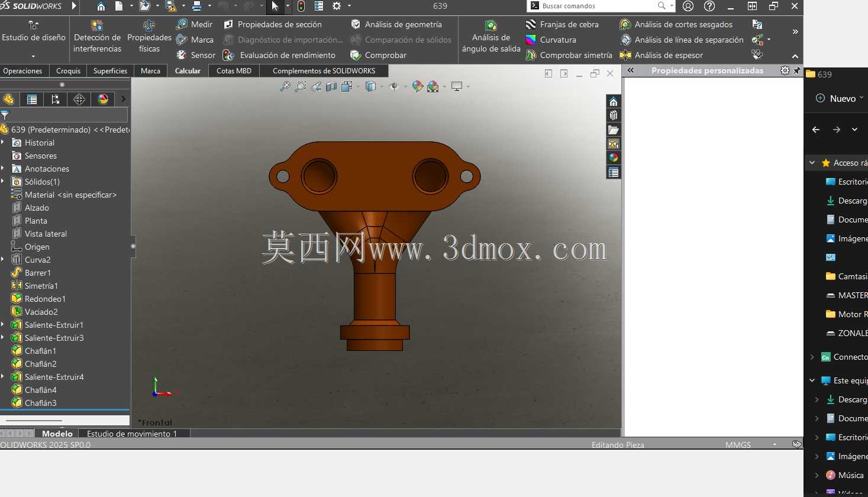Screen dimensions: 868x497
Task: Zoom to fit using the heads-up toolbar
Action: click(x=285, y=87)
